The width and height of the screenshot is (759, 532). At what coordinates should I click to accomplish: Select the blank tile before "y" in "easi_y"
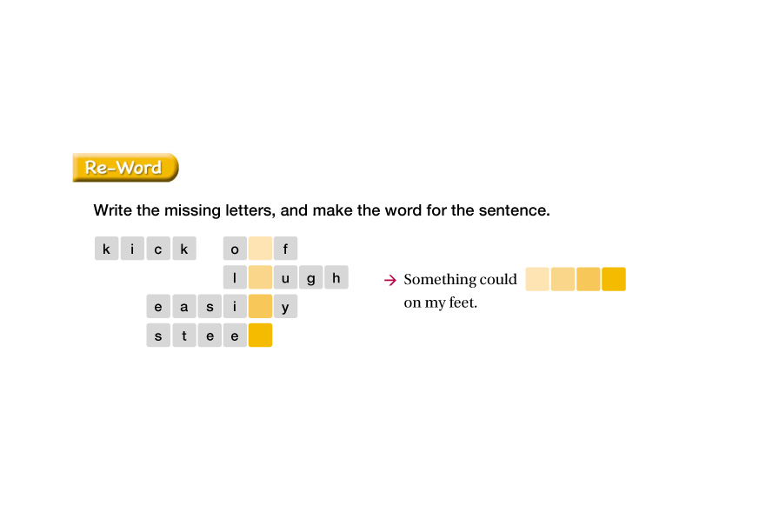[260, 306]
